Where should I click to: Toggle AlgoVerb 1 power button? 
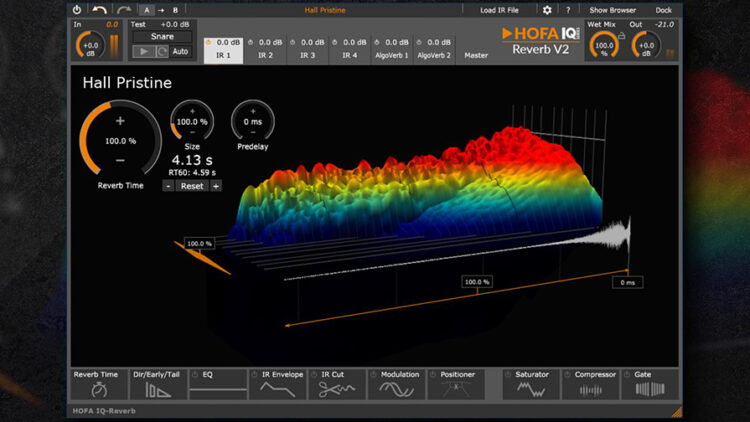(x=376, y=43)
